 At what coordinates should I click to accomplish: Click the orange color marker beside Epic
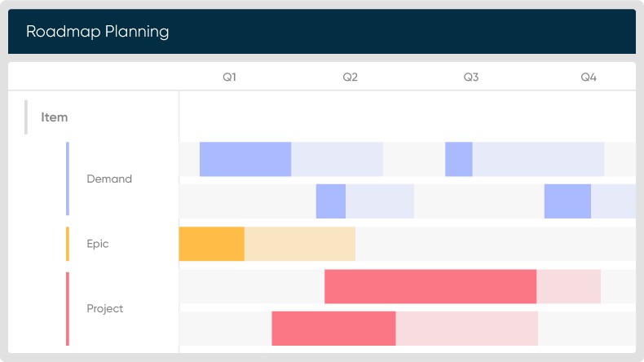pos(68,244)
